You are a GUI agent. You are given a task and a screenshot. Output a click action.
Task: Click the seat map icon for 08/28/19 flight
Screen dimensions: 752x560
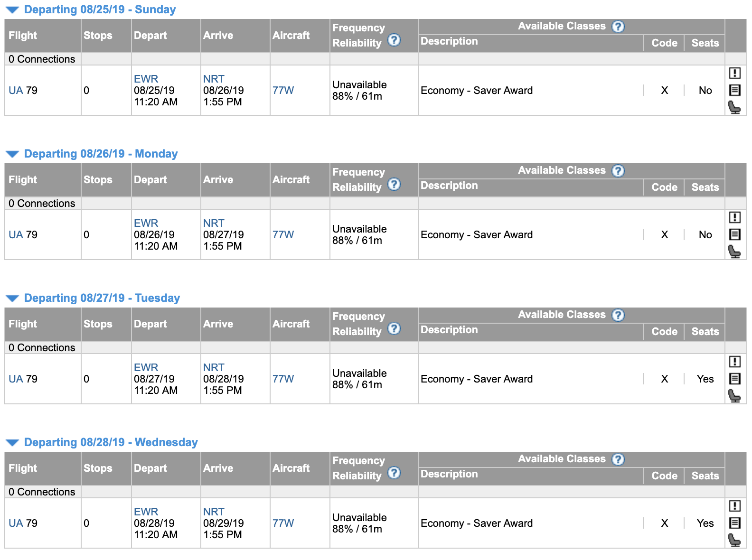(734, 540)
